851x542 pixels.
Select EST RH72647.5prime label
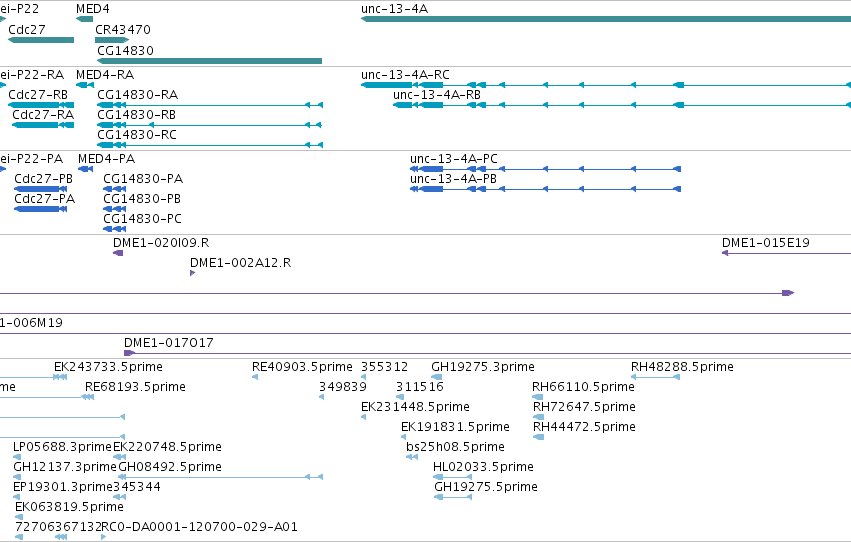point(585,406)
